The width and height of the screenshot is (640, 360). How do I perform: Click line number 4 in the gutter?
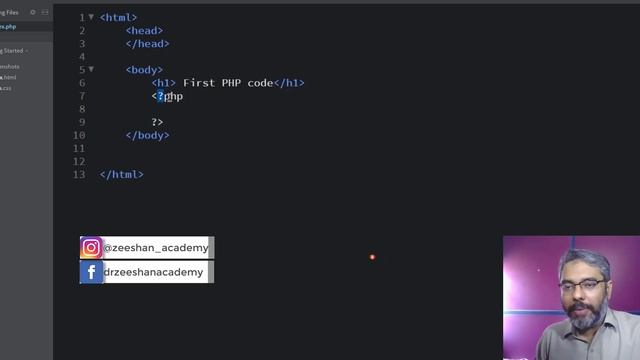coord(82,57)
